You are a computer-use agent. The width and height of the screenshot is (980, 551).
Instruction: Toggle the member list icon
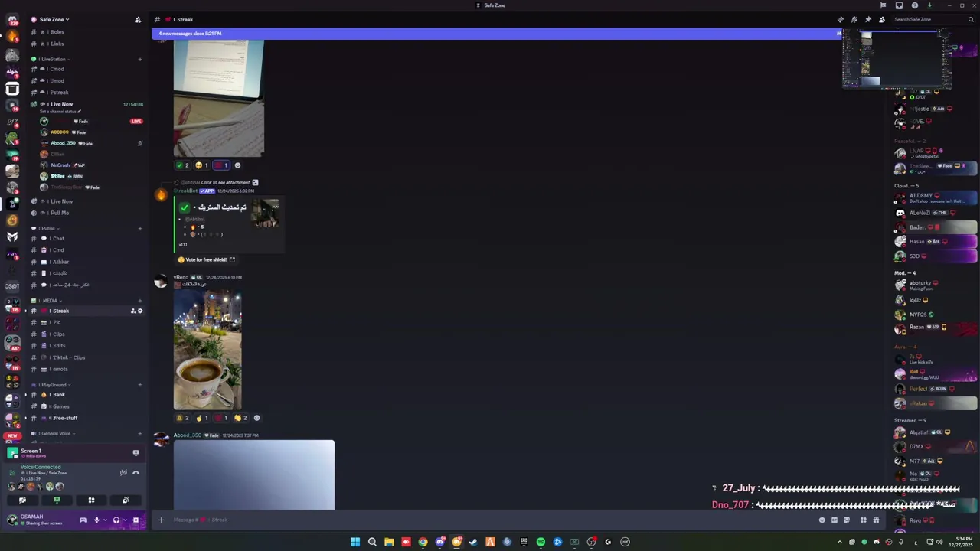[881, 19]
